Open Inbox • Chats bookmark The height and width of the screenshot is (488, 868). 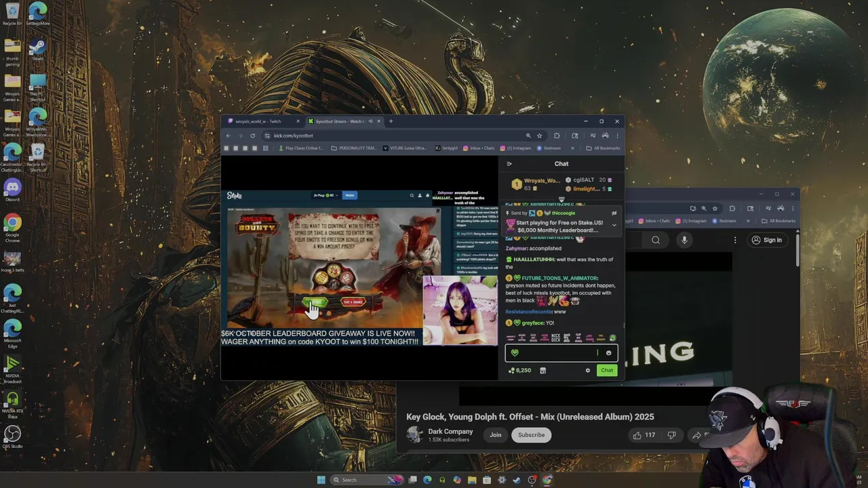coord(479,148)
